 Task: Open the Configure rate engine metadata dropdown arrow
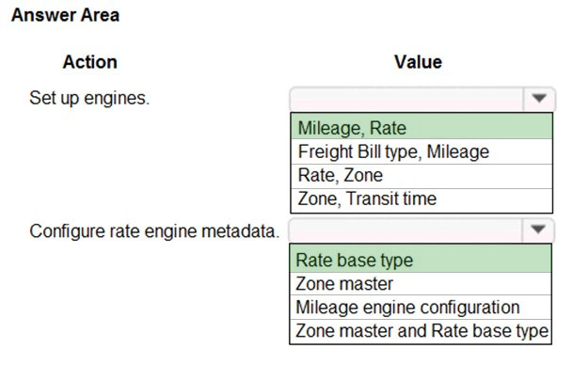538,230
